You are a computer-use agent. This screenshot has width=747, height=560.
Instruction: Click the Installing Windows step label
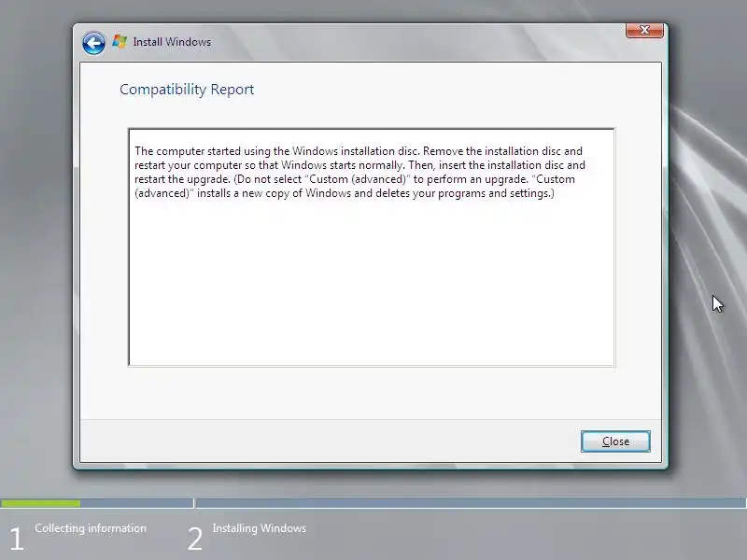point(260,528)
